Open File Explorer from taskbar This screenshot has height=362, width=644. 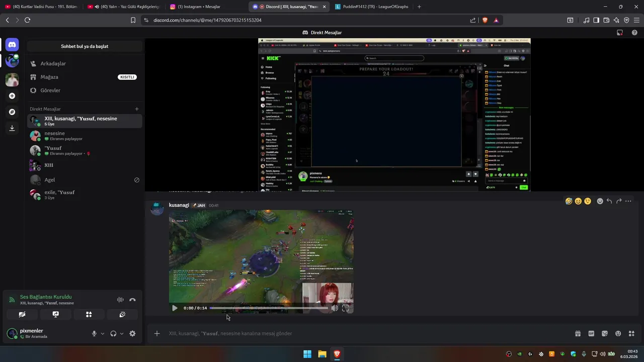click(322, 354)
